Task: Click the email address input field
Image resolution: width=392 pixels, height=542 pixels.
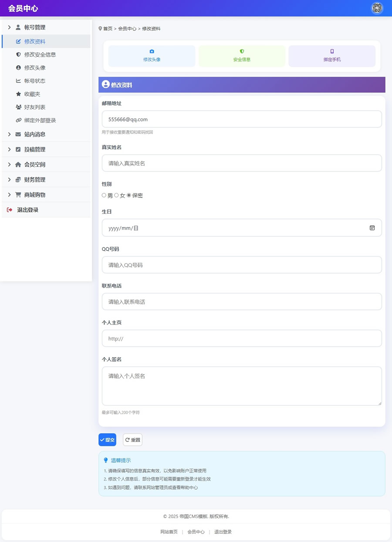Action: (242, 119)
